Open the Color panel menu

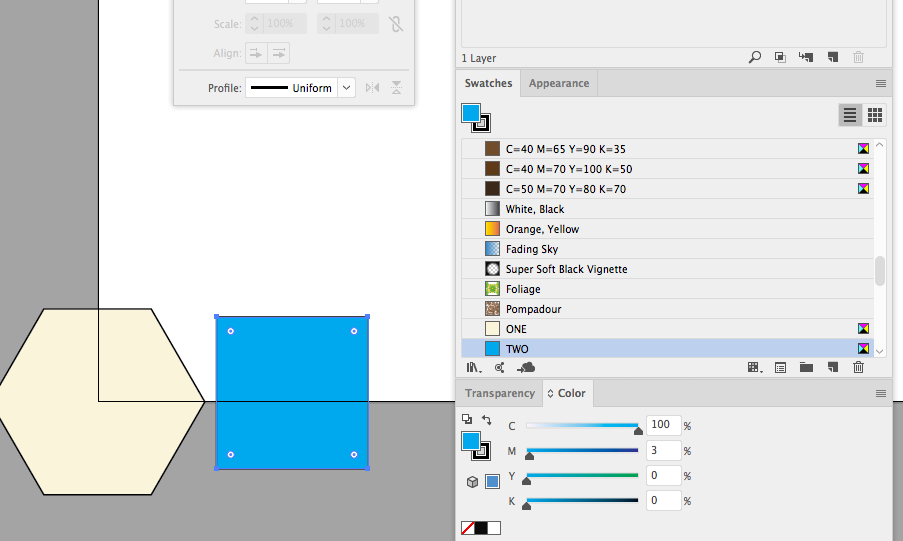[x=881, y=394]
